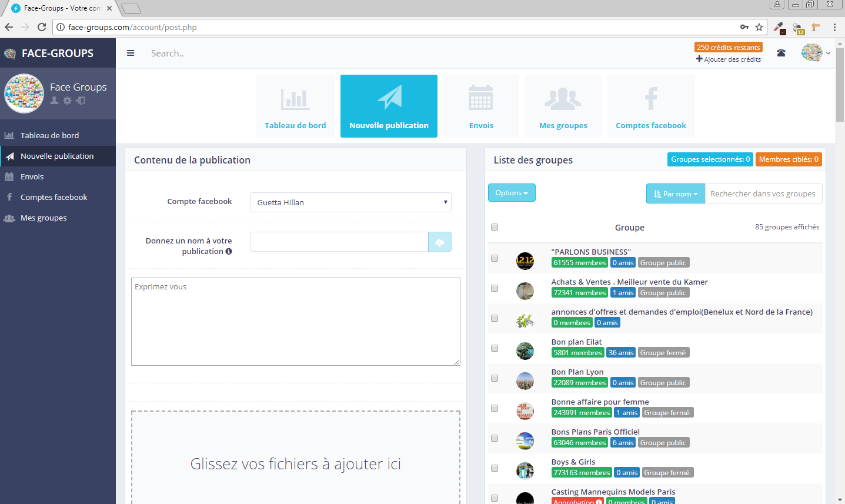Toggle the select-all groups checkbox

[x=495, y=227]
